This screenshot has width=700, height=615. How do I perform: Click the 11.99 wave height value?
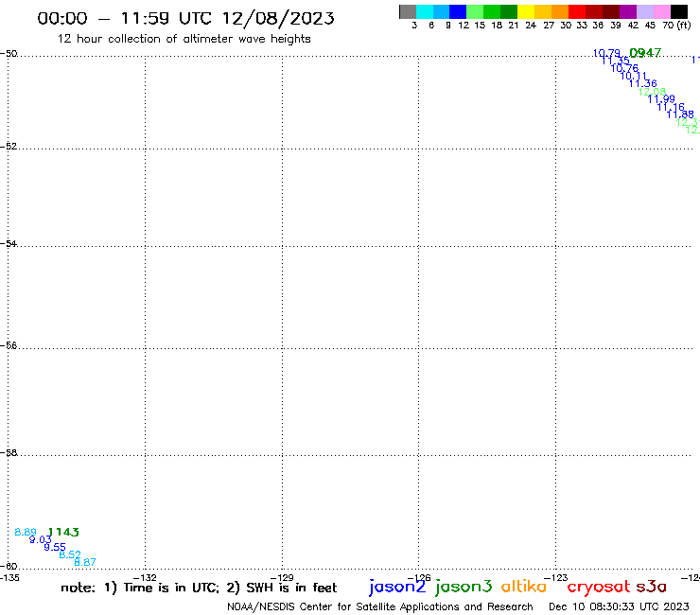coord(661,99)
